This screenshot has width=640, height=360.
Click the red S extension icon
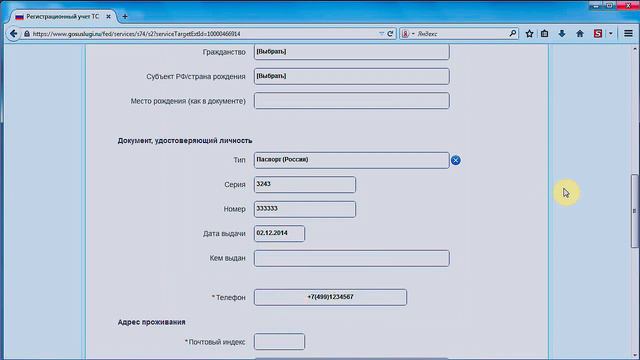pyautogui.click(x=598, y=34)
